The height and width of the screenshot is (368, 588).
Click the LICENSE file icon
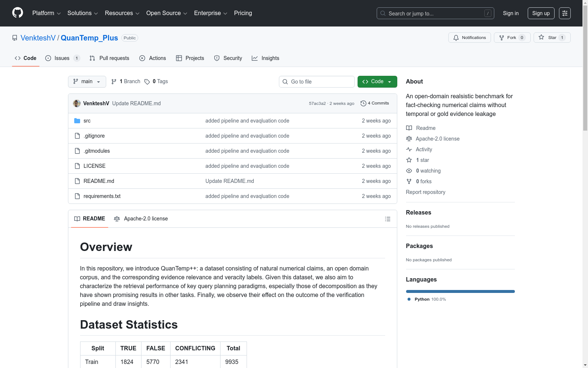(77, 166)
